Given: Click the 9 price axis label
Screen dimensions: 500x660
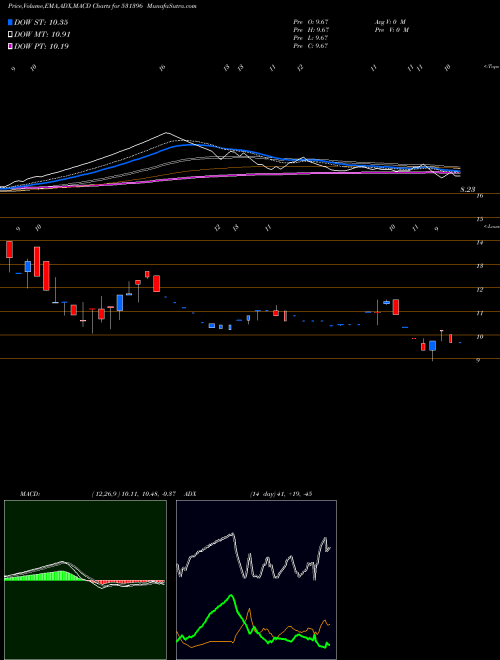Looking at the screenshot, I should (478, 361).
